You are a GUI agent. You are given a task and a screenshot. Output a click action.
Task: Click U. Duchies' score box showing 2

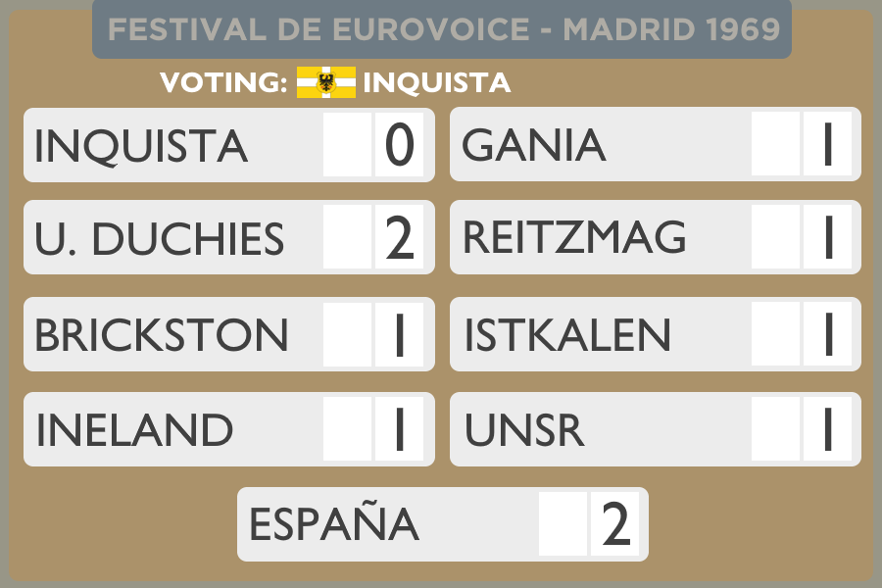click(400, 238)
